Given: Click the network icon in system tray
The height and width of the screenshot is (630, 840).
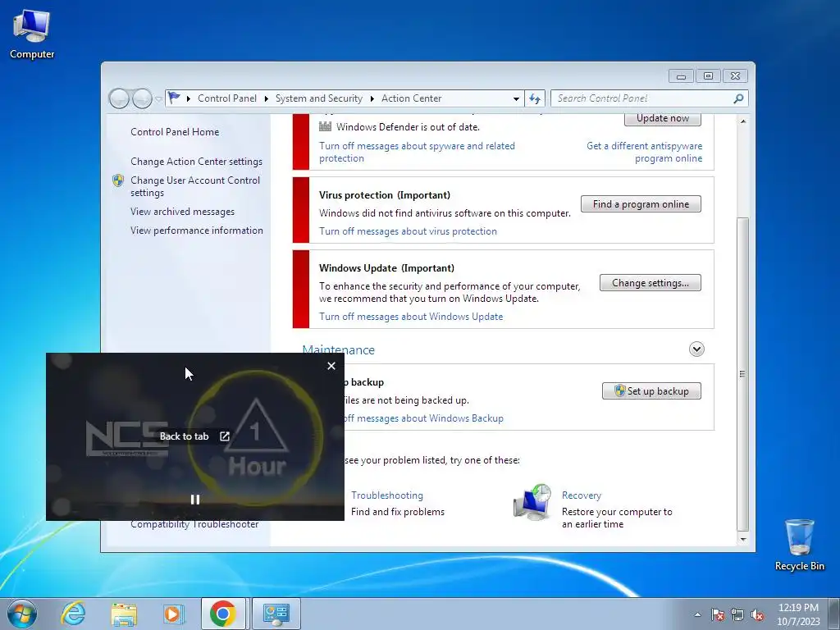Looking at the screenshot, I should [737, 614].
